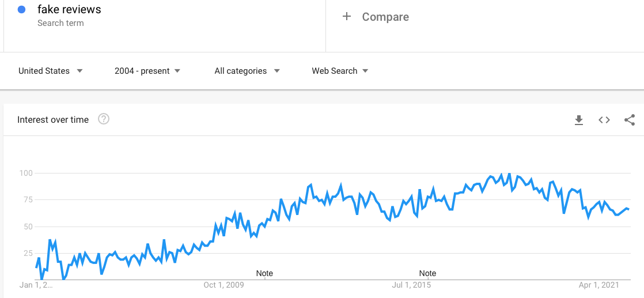Click the arrow next to United States
This screenshot has width=644, height=298.
click(79, 71)
